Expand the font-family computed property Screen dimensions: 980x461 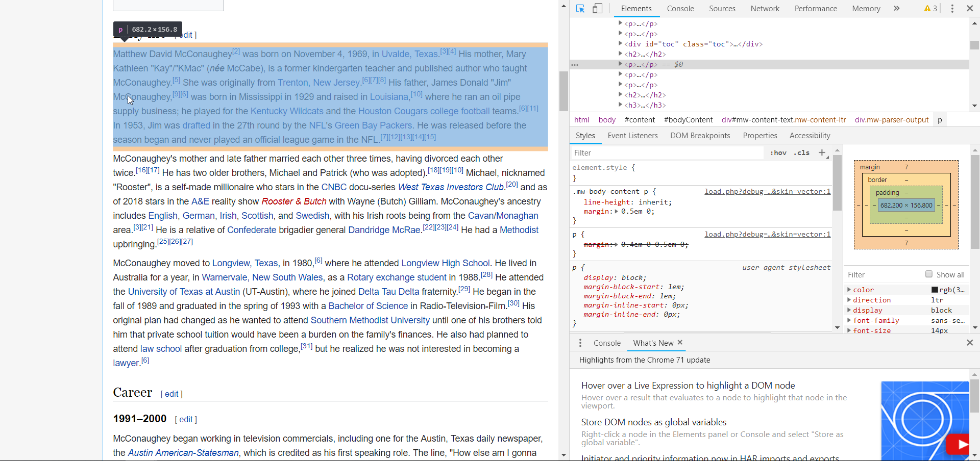(x=849, y=320)
